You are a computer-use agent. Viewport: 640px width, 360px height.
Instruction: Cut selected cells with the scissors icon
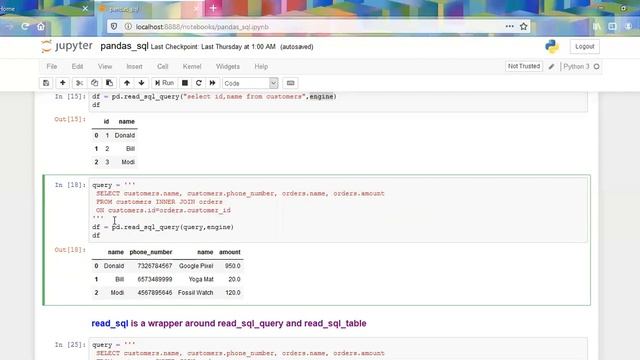pyautogui.click(x=79, y=83)
